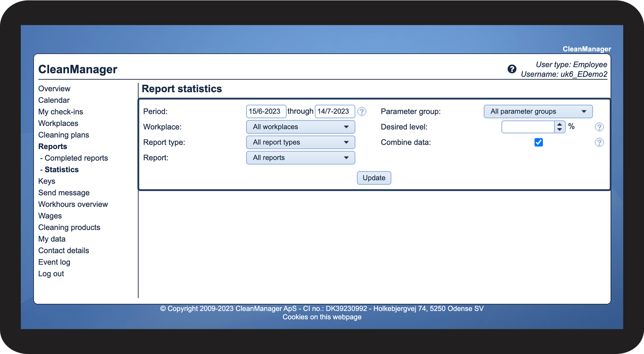Log out of CleanManager
The height and width of the screenshot is (354, 644).
click(51, 274)
